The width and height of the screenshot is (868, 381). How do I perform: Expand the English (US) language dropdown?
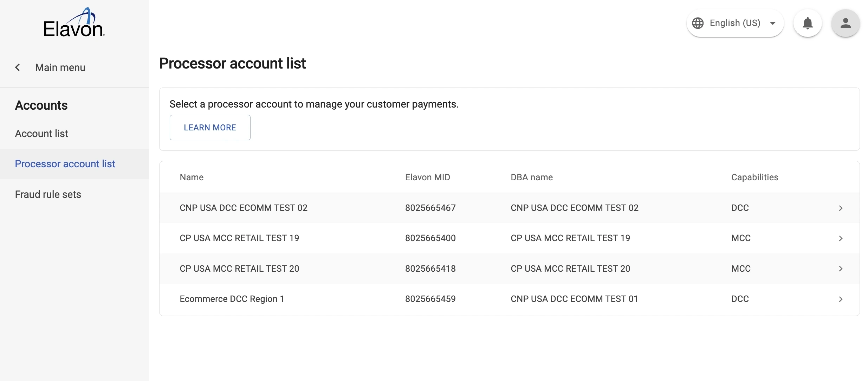coord(773,23)
